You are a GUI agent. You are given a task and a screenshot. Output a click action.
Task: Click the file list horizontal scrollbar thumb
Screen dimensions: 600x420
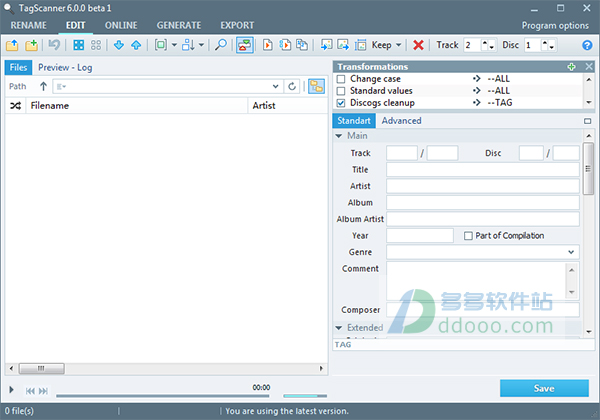pos(42,368)
